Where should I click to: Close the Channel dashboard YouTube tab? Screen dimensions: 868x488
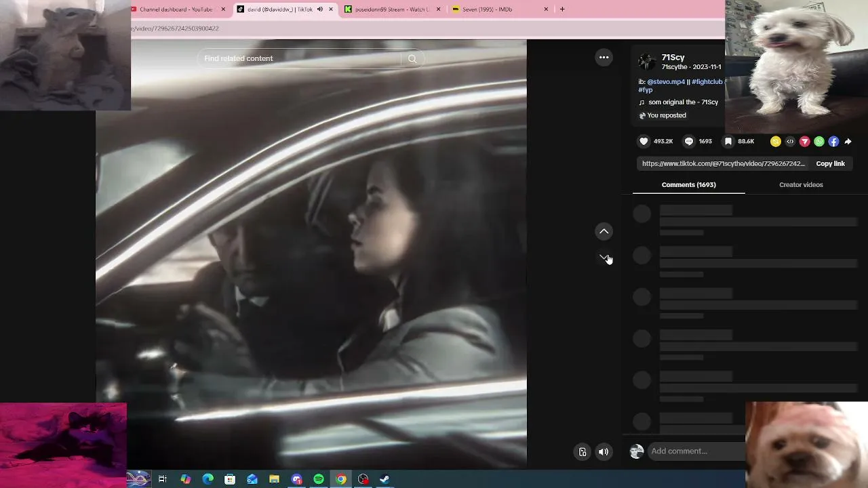point(223,9)
